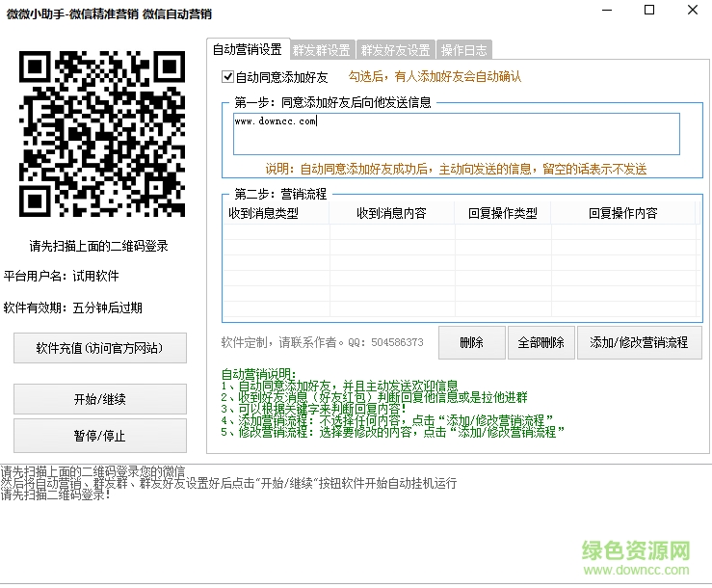Image resolution: width=712 pixels, height=588 pixels.
Task: Click the 请先扫描上面的二维码登录 text
Action: pyautogui.click(x=99, y=246)
